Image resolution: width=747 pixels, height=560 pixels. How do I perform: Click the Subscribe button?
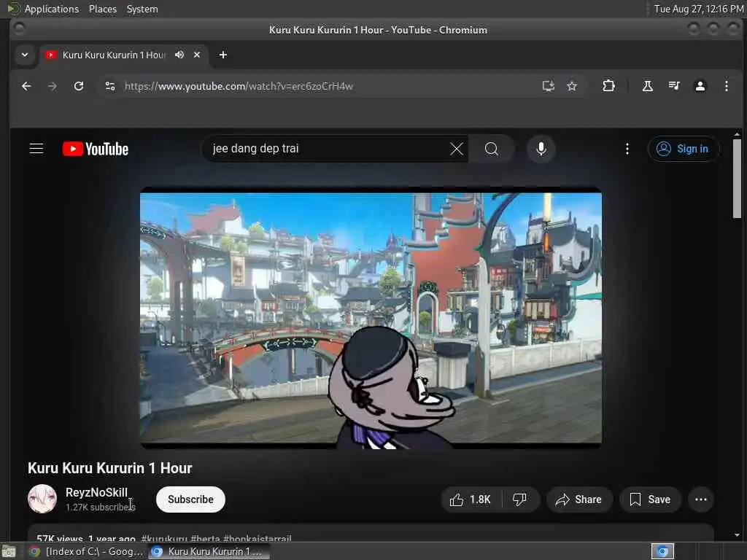[x=190, y=499]
